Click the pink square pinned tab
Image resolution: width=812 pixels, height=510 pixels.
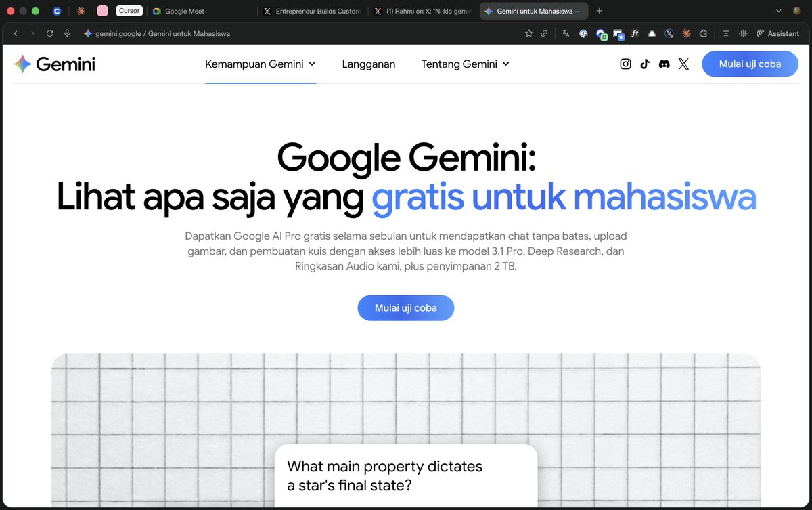[x=102, y=11]
